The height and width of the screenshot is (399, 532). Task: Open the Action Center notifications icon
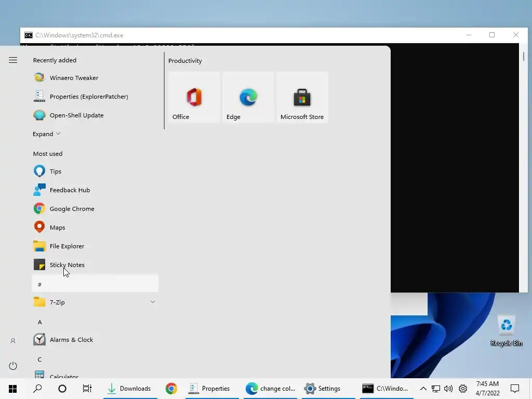(x=515, y=388)
